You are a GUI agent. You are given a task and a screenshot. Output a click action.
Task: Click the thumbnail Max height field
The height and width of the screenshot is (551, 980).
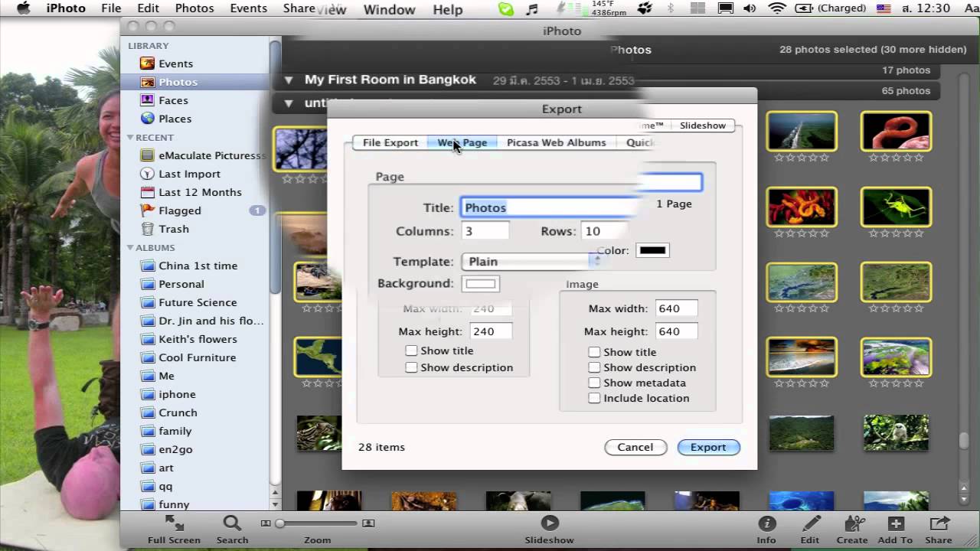point(491,331)
